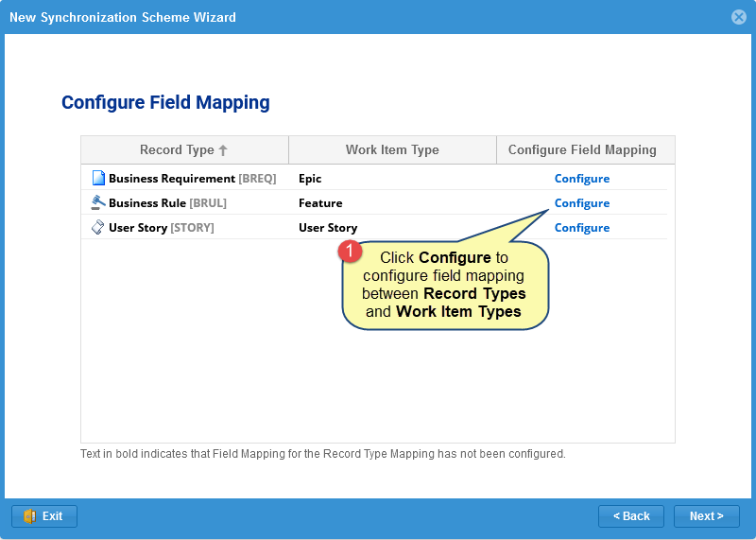
Task: Click the red number 1 callout badge
Action: pyautogui.click(x=350, y=252)
